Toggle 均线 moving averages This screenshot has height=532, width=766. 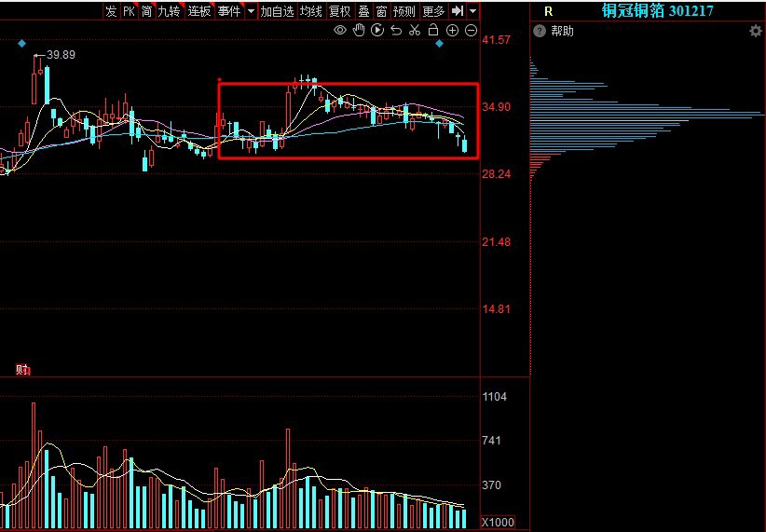pos(310,11)
